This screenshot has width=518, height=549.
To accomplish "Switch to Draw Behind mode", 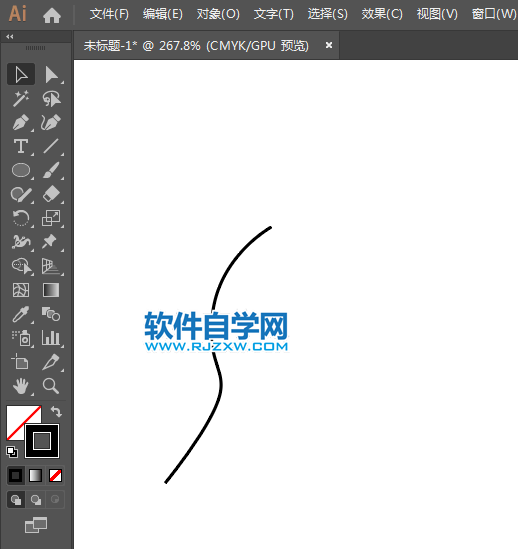I will [36, 500].
